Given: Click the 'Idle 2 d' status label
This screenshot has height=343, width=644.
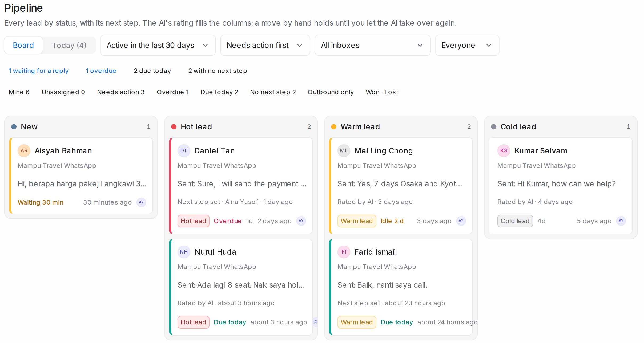Looking at the screenshot, I should 392,221.
